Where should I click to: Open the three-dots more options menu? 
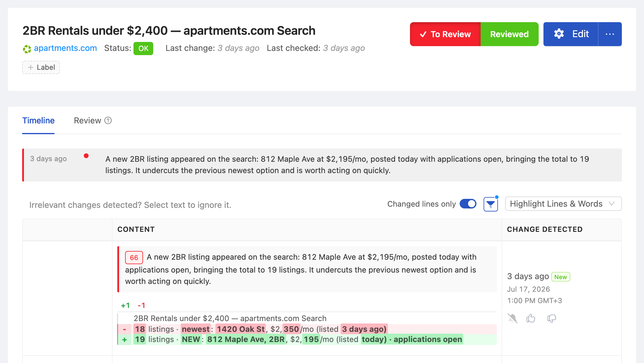(610, 34)
